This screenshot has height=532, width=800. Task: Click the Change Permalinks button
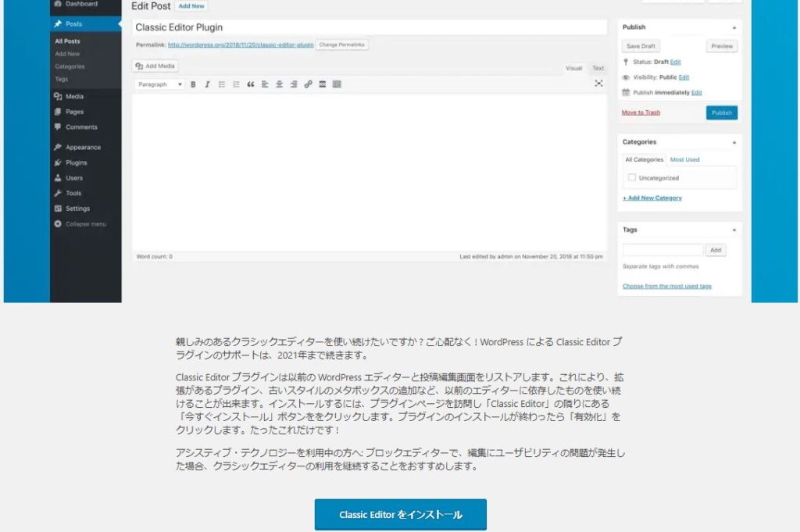pyautogui.click(x=342, y=45)
